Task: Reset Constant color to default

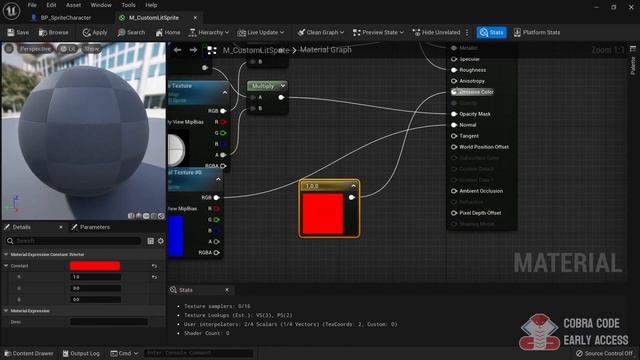Action: 154,266
